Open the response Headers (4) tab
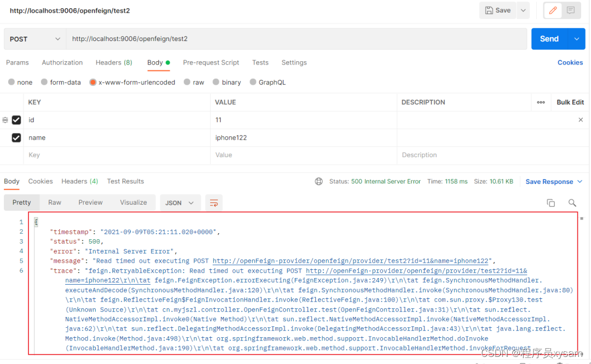The width and height of the screenshot is (591, 364). (x=79, y=181)
